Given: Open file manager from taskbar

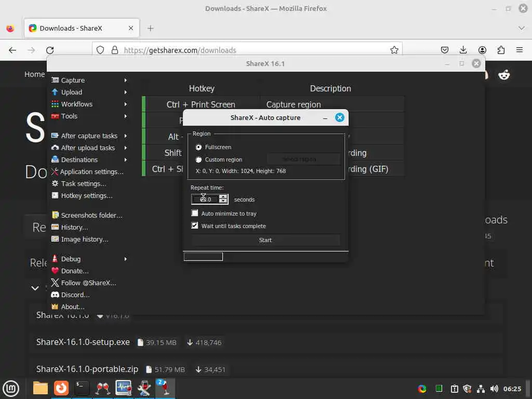Looking at the screenshot, I should coord(41,388).
